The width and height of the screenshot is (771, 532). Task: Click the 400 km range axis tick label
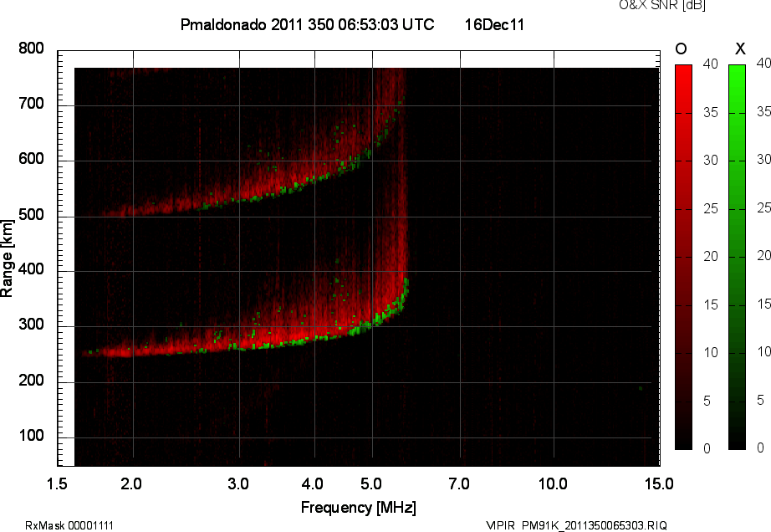[31, 269]
